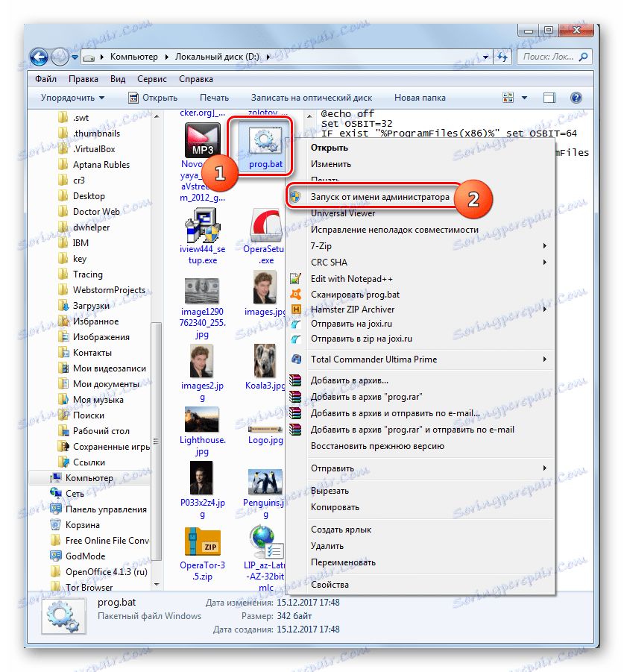Open the view options dropdown arrow
The image size is (624, 672).
[524, 98]
